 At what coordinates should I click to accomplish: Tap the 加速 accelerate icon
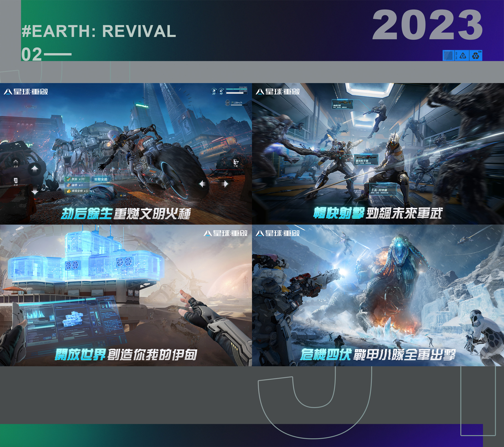[x=16, y=163]
